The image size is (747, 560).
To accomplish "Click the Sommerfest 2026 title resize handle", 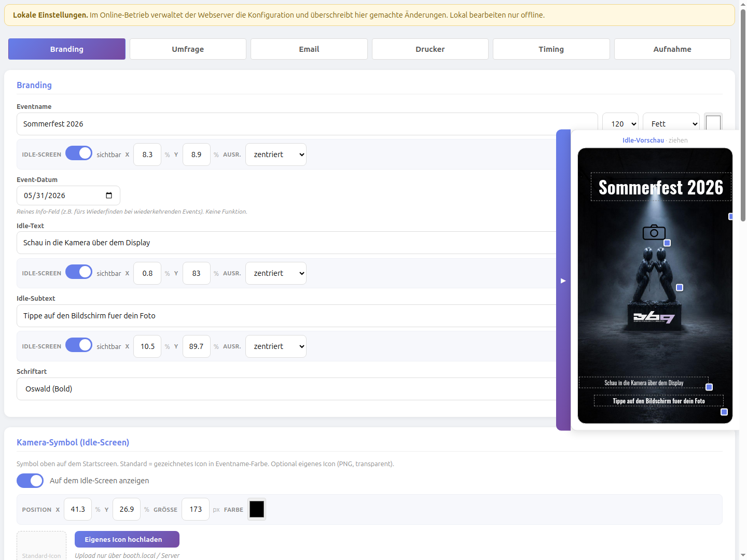I will (x=730, y=217).
